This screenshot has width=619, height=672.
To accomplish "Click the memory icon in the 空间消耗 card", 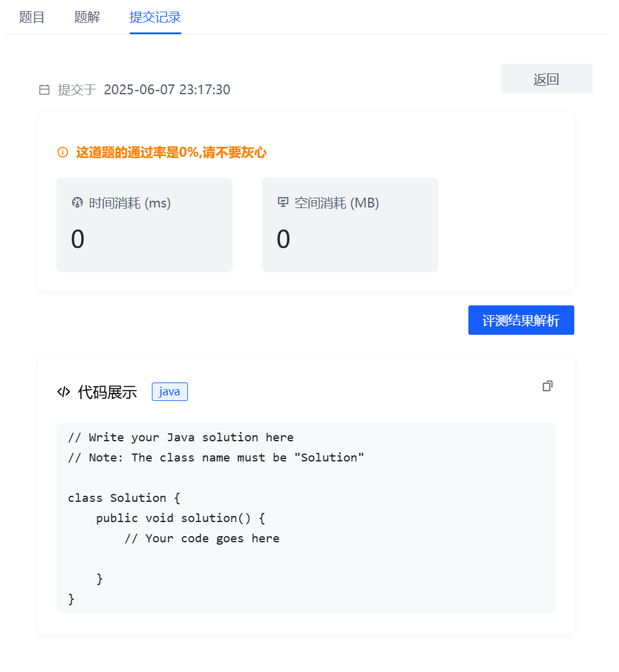I will tap(282, 202).
